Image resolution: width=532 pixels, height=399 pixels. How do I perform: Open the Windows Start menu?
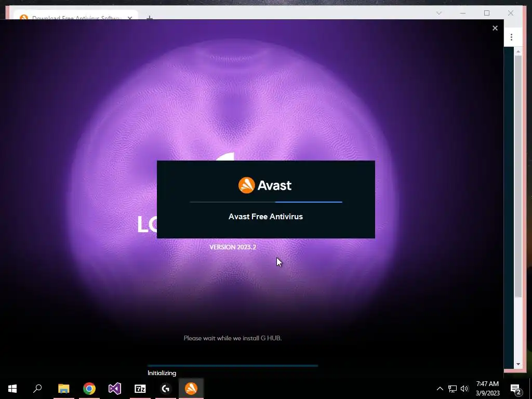(12, 389)
